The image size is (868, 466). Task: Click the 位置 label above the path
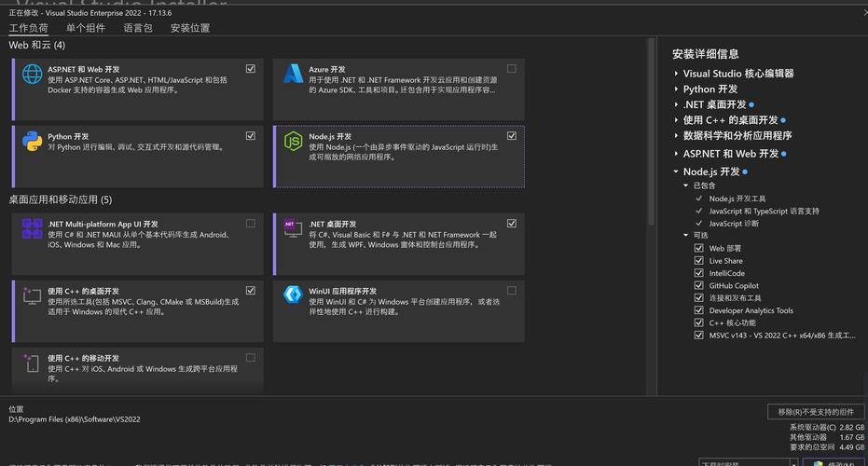pyautogui.click(x=16, y=409)
